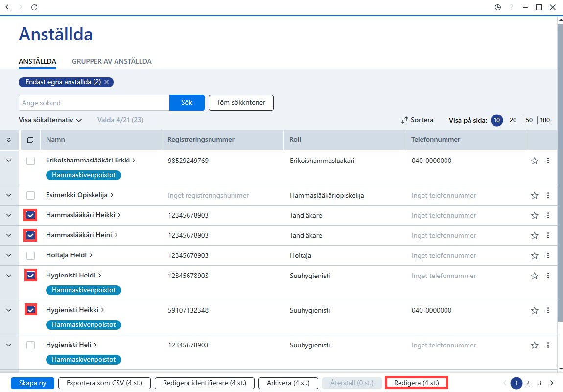
Task: Expand Hammaslääkäri Heikki row details
Action: 9,215
